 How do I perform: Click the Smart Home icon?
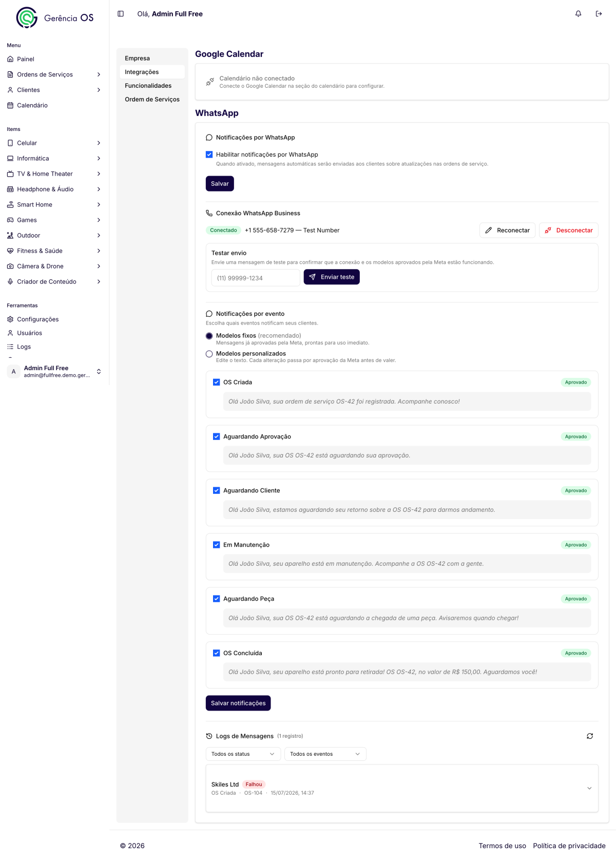point(10,204)
